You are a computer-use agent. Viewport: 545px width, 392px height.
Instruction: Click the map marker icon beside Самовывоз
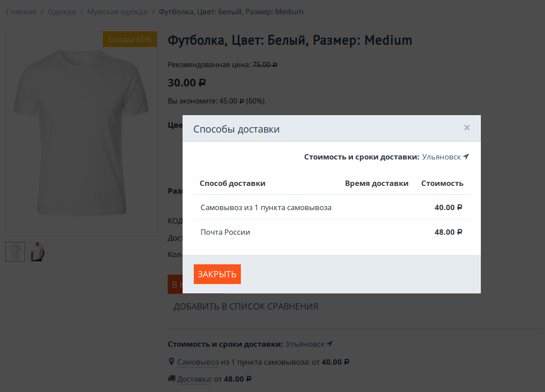tap(171, 362)
